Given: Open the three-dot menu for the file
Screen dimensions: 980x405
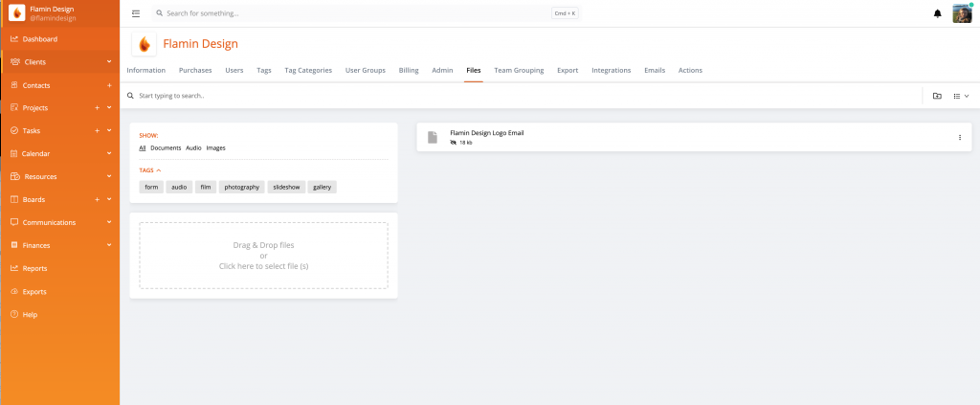Looking at the screenshot, I should click(960, 137).
